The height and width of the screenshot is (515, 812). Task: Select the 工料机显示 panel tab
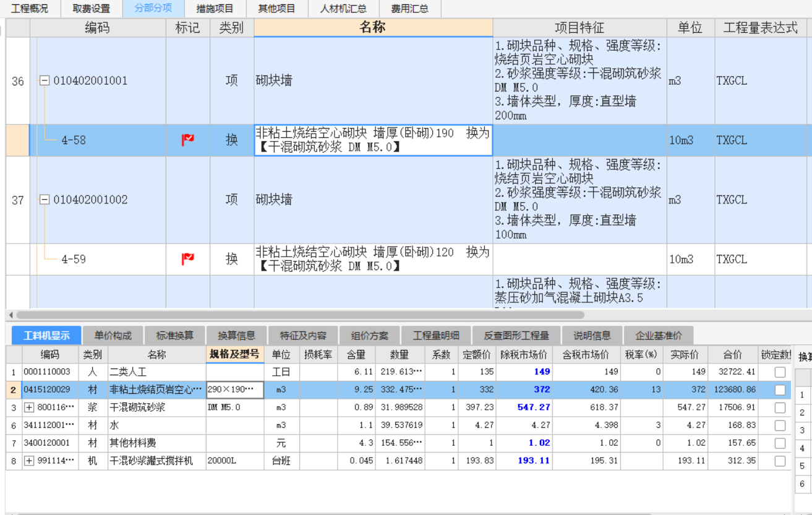click(46, 336)
